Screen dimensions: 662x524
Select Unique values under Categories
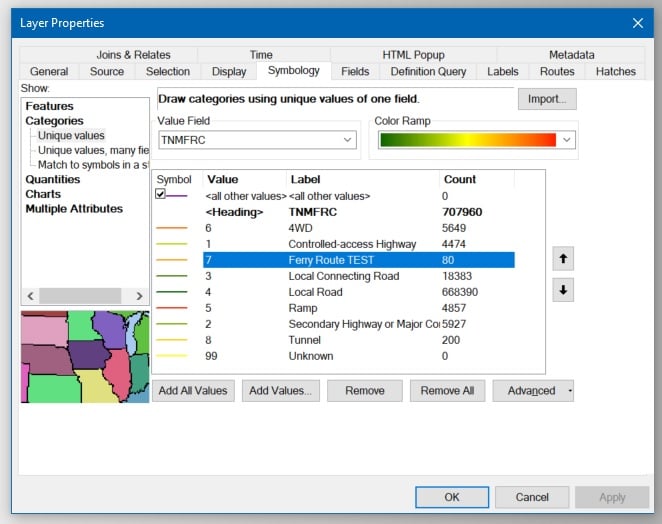point(71,136)
